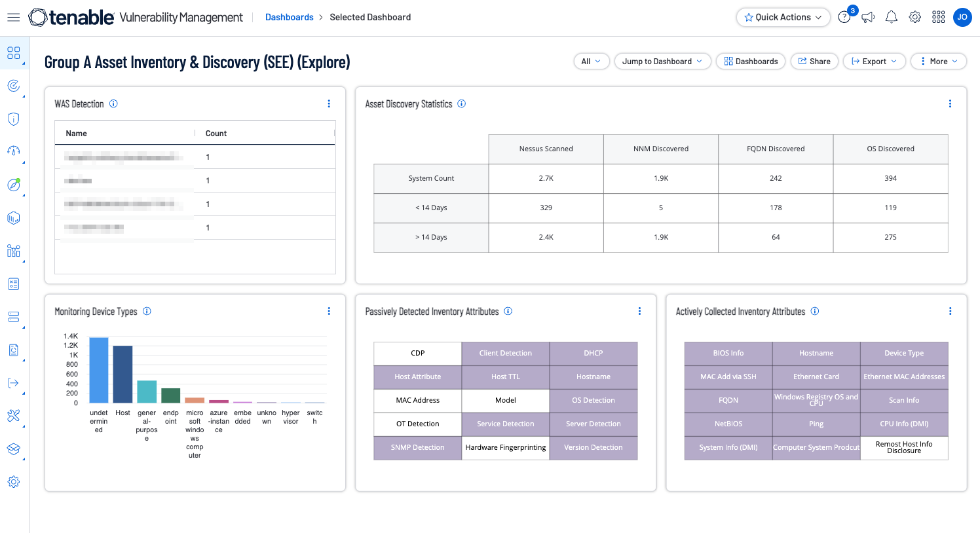The width and height of the screenshot is (980, 533).
Task: Open the Export dropdown menu
Action: pyautogui.click(x=874, y=62)
